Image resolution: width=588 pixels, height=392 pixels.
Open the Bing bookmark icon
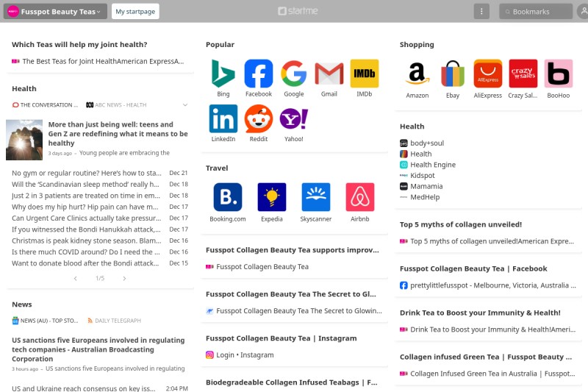coord(223,74)
